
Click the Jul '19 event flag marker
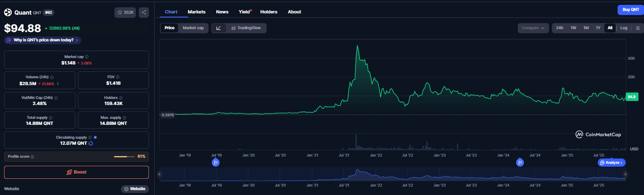tap(216, 163)
